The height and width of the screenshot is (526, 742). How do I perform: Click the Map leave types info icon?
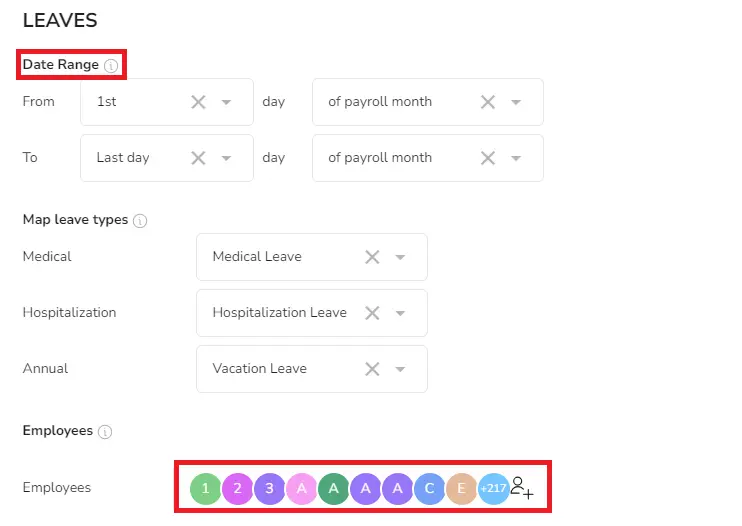[140, 220]
